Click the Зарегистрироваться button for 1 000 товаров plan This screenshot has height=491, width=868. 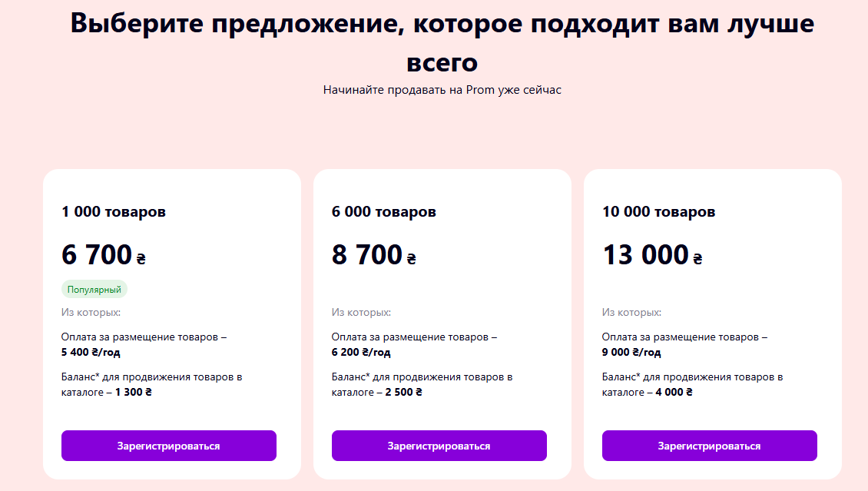pos(169,446)
